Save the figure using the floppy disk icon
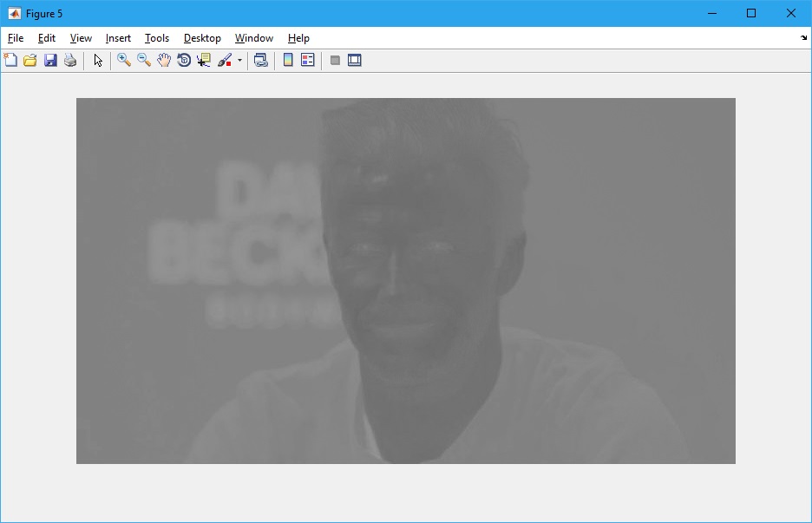Viewport: 812px width, 523px height. click(x=50, y=60)
